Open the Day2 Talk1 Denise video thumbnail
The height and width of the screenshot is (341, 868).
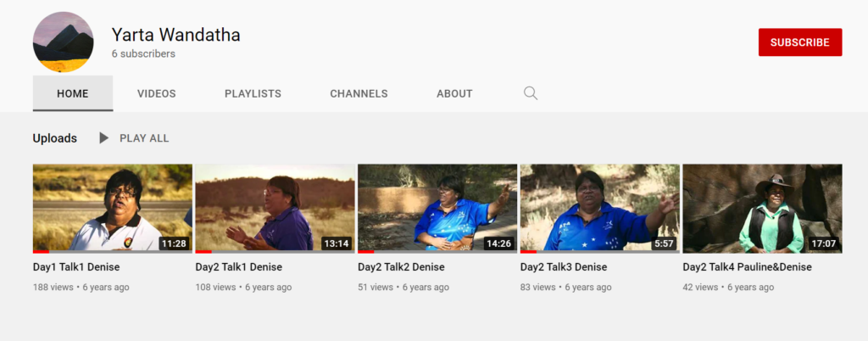coord(275,209)
